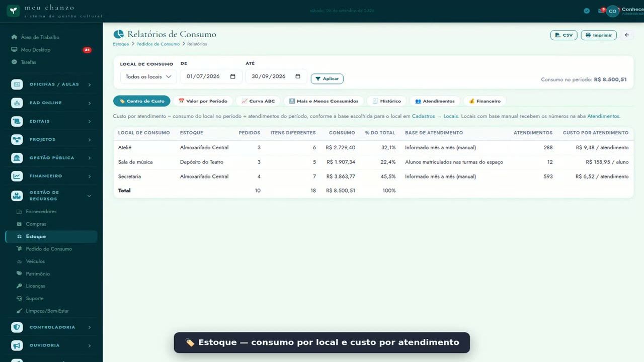Export the report as CSV
Screen dimensions: 644x362
tap(564, 35)
